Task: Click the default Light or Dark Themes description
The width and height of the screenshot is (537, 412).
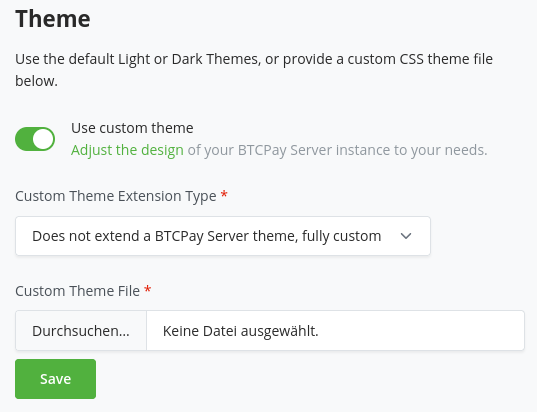Action: tap(254, 70)
